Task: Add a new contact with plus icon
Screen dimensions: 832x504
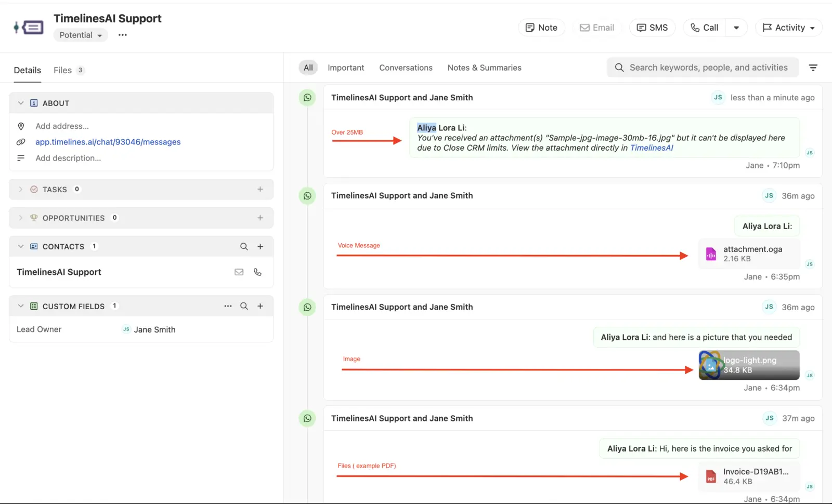Action: coord(261,246)
